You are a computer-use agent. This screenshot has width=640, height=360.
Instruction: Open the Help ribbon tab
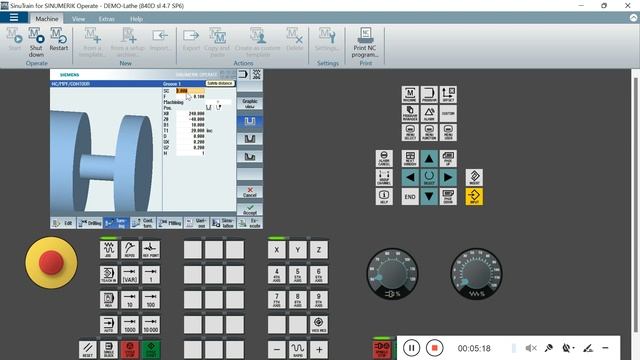pos(136,19)
